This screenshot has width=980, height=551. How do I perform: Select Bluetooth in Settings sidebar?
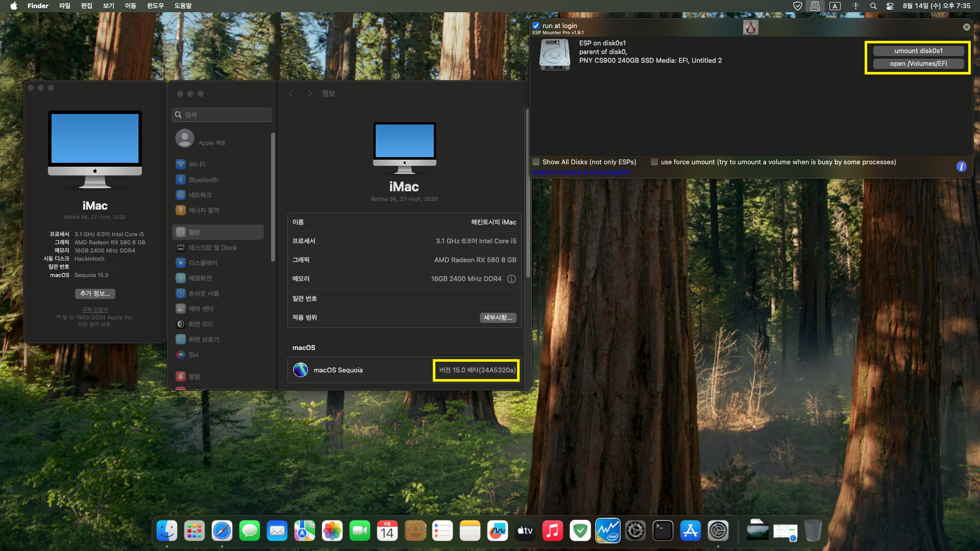(218, 180)
